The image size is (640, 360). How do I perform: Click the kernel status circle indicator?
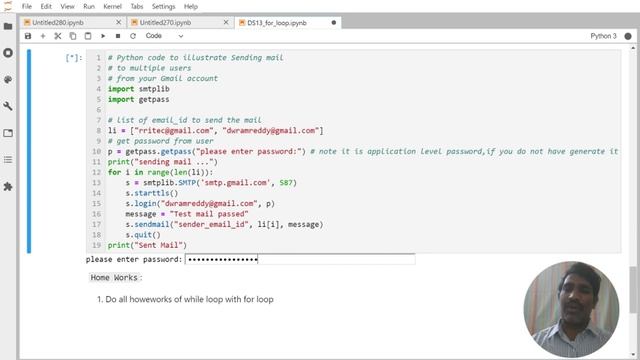tap(628, 36)
